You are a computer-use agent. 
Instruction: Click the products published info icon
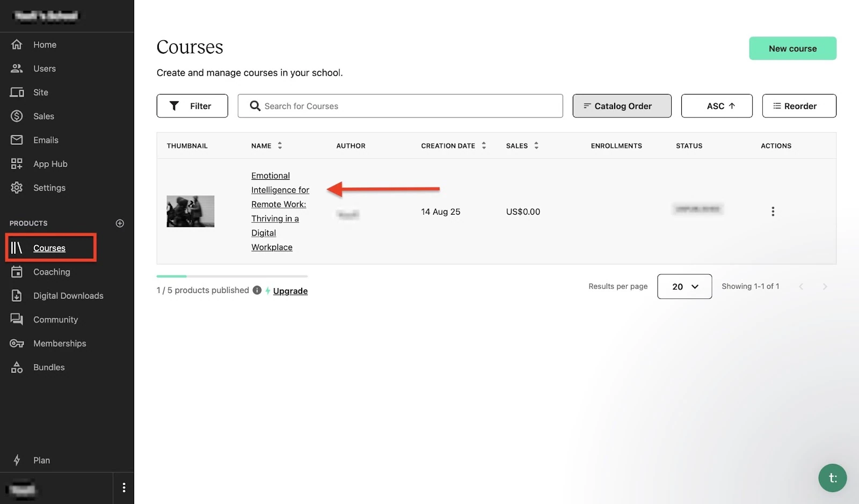click(257, 290)
